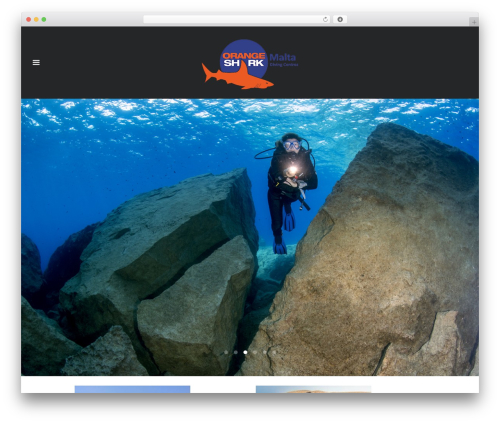Viewport: 500px width, 423px height.
Task: Click the round dark icon beside the address bar
Action: [340, 19]
